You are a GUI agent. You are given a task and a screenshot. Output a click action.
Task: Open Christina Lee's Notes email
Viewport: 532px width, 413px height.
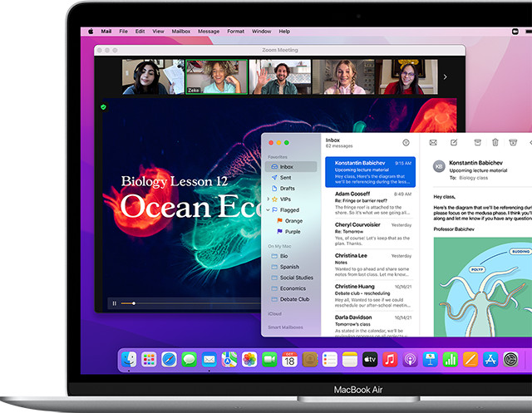[371, 264]
